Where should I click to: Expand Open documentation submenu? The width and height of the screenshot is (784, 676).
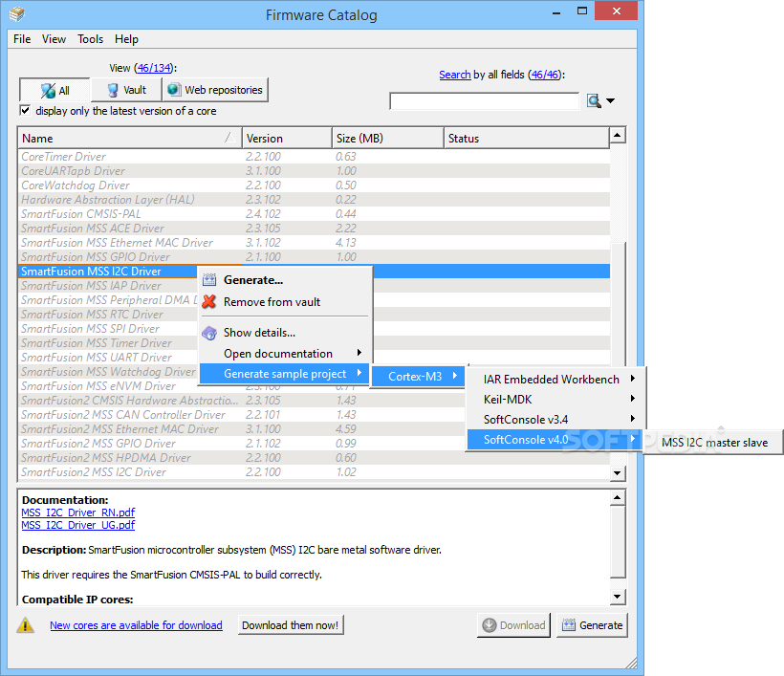(286, 354)
